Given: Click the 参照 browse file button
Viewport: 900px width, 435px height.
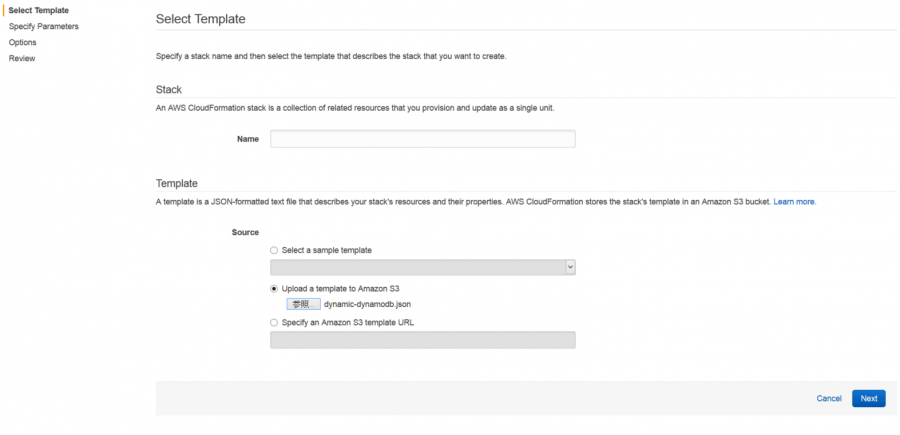Looking at the screenshot, I should [x=304, y=305].
